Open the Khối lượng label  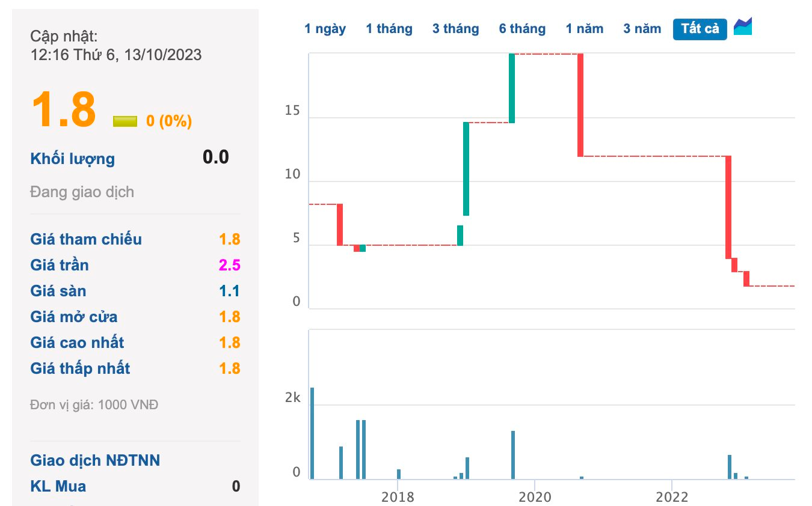[x=72, y=159]
